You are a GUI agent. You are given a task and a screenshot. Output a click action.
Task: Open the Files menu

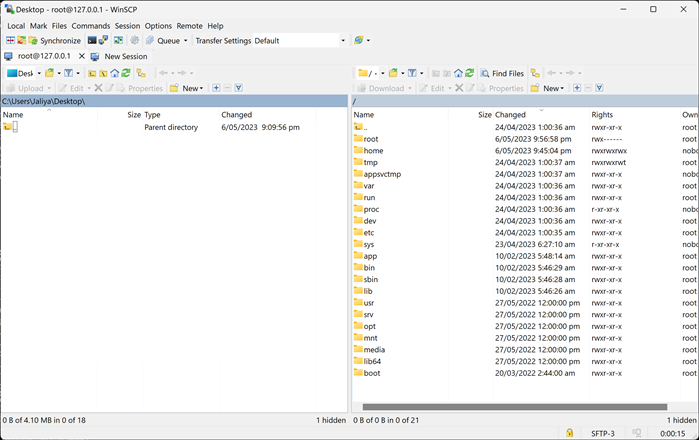click(x=59, y=26)
